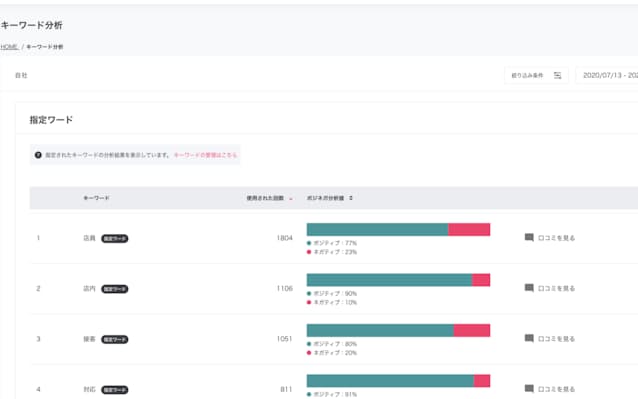The height and width of the screenshot is (399, 638).
Task: Click the 指定ワード badge in row 4
Action: [115, 390]
